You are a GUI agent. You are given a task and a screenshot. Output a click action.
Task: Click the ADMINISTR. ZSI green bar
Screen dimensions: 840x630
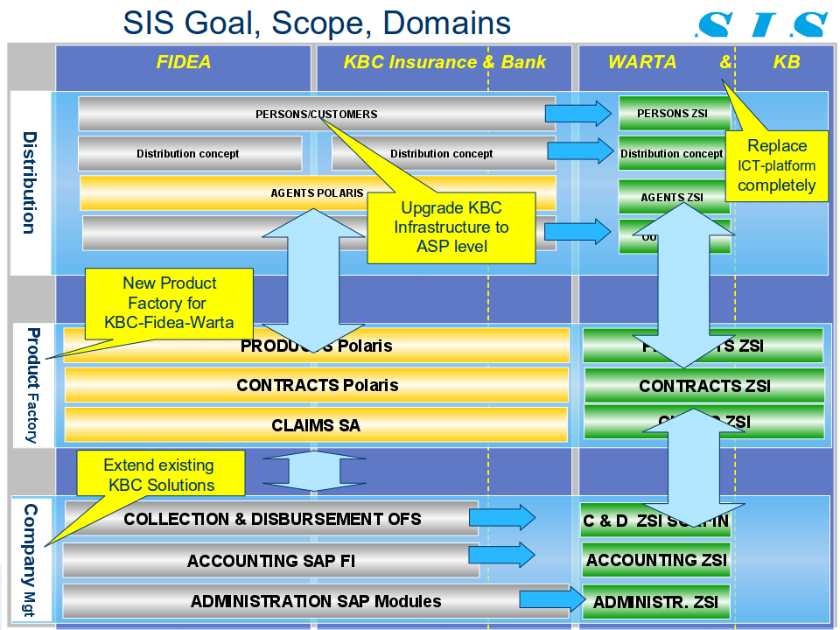coord(655,602)
